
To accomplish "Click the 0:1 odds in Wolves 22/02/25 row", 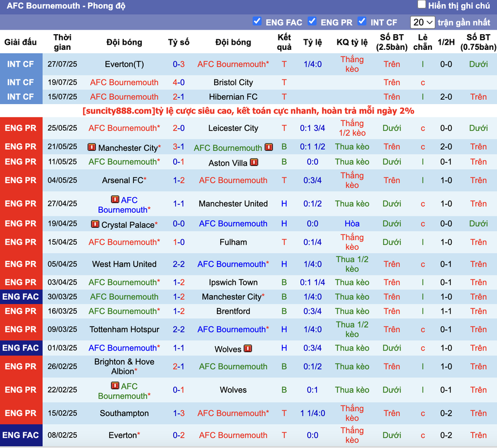I will (x=313, y=390).
